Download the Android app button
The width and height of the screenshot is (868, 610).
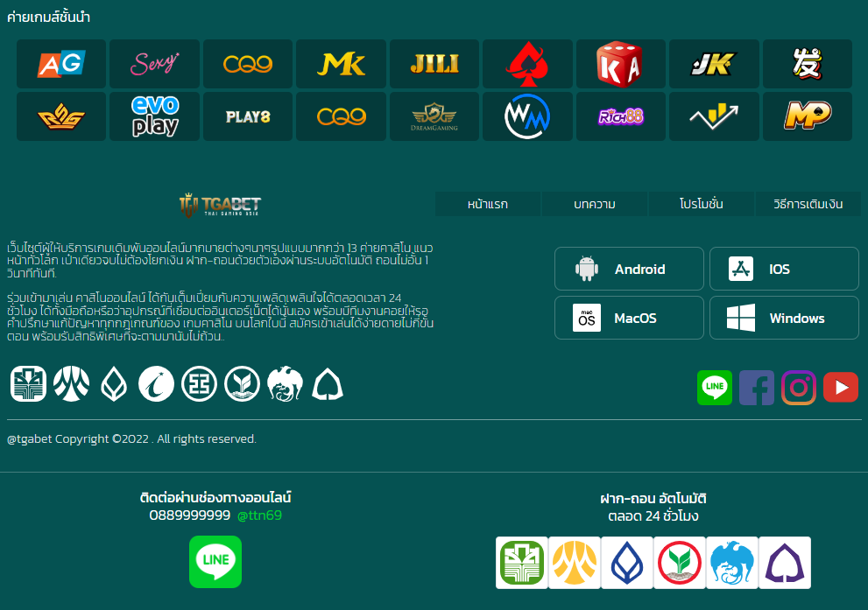630,269
